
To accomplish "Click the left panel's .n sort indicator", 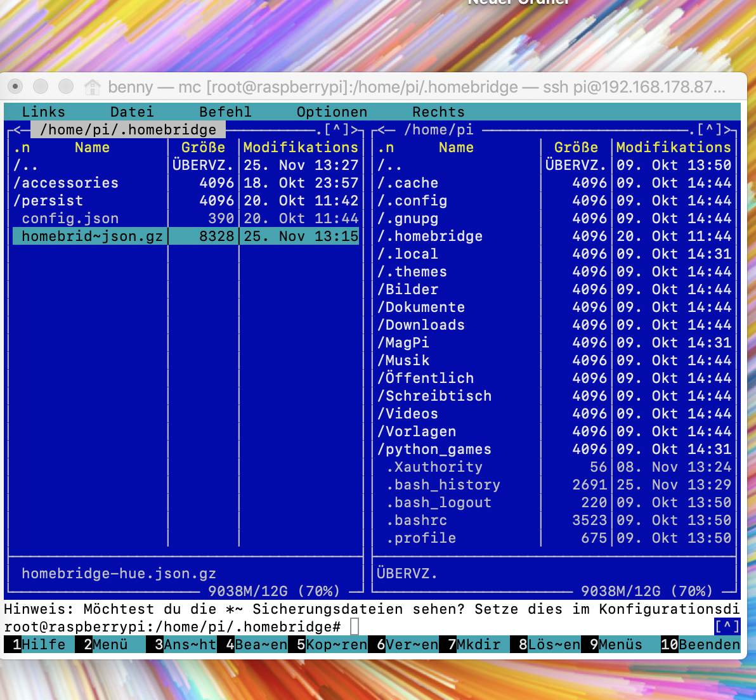I will 22,148.
